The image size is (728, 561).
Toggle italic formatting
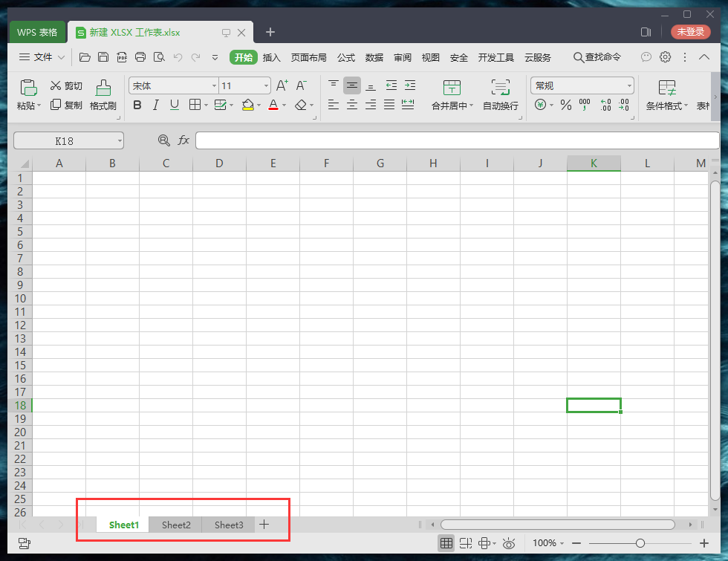[x=156, y=106]
